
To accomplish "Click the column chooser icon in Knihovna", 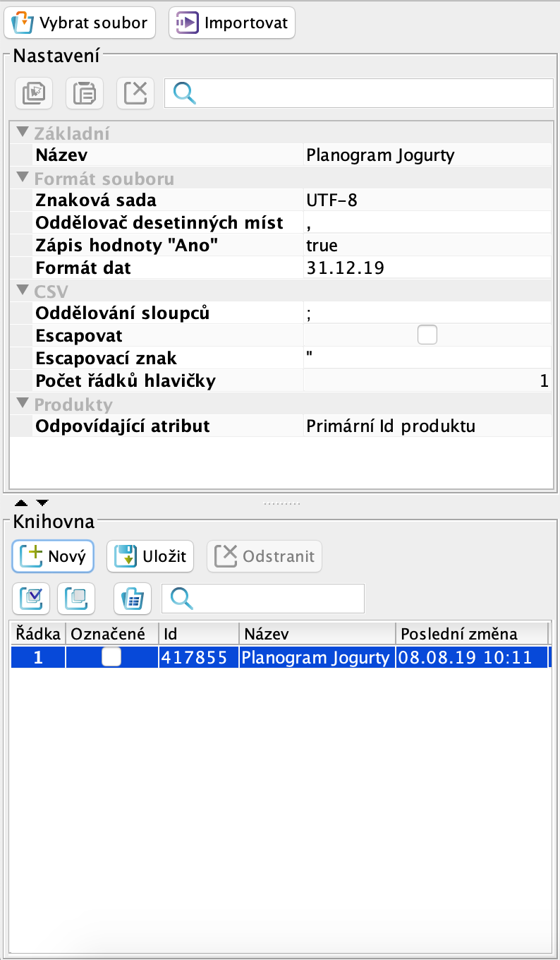I will [x=133, y=599].
